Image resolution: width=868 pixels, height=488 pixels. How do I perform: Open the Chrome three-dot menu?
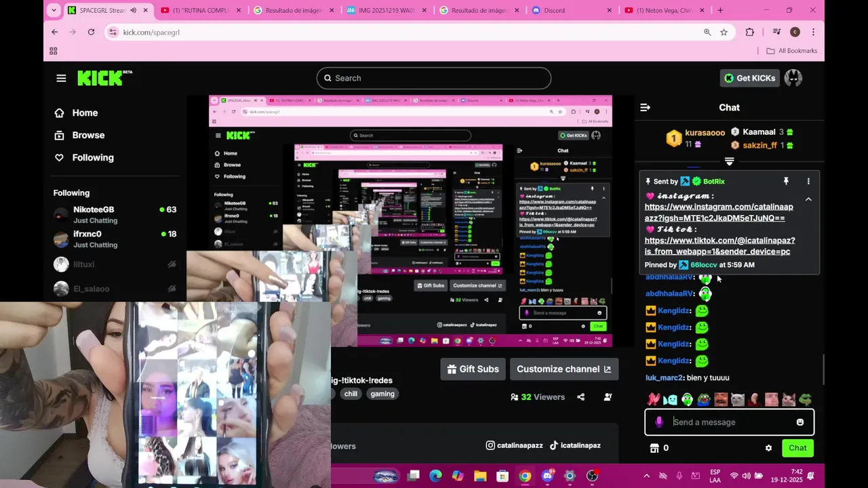(x=813, y=32)
